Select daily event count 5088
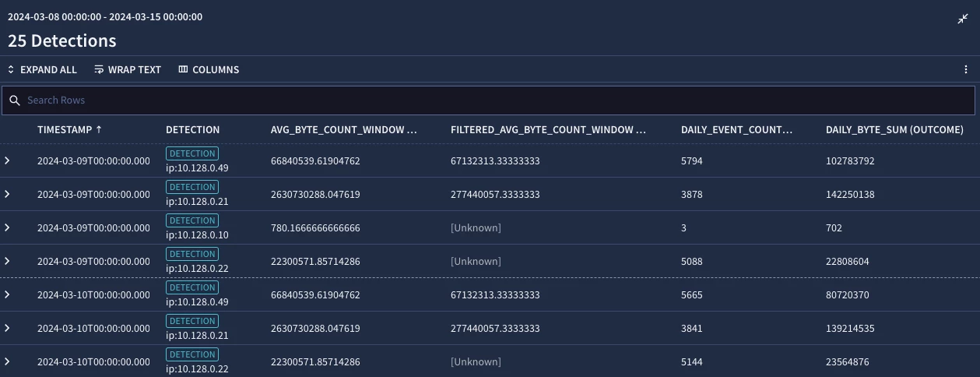 692,262
